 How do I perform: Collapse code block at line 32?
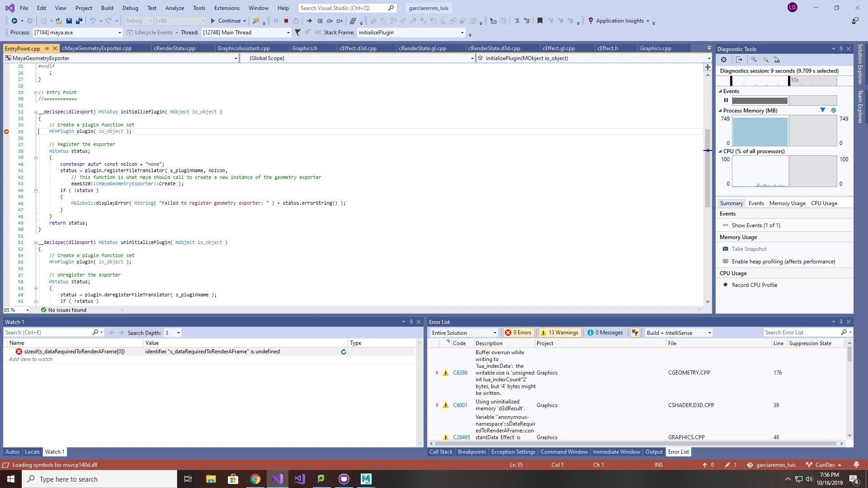click(x=36, y=112)
